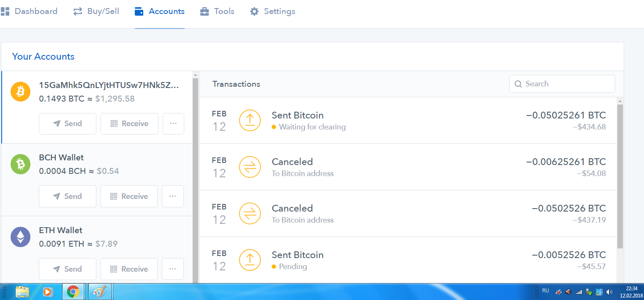Image resolution: width=644 pixels, height=300 pixels.
Task: Select the BCH Wallet account name
Action: pyautogui.click(x=61, y=157)
